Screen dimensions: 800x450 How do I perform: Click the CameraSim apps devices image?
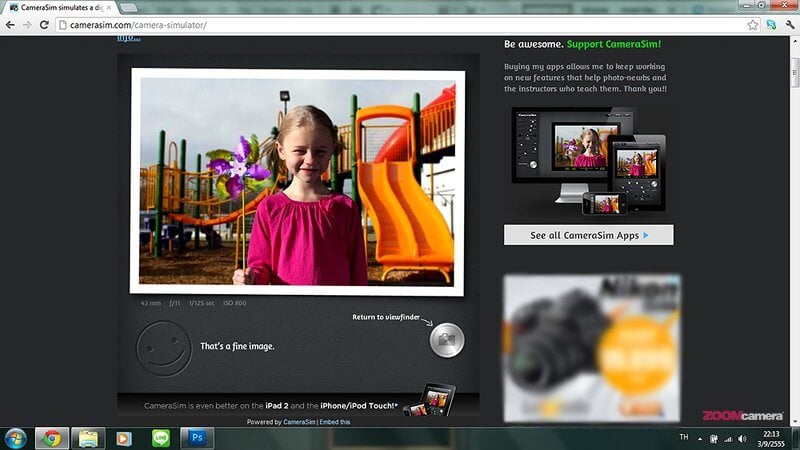tap(588, 161)
